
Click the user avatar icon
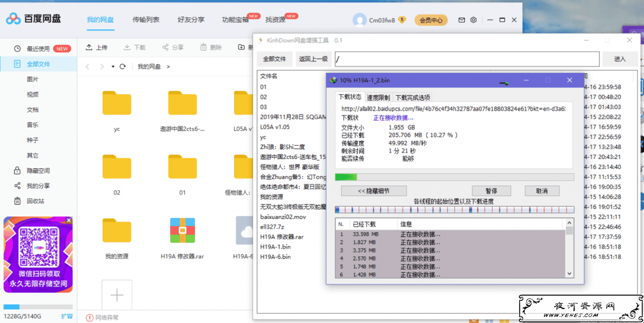coord(359,20)
